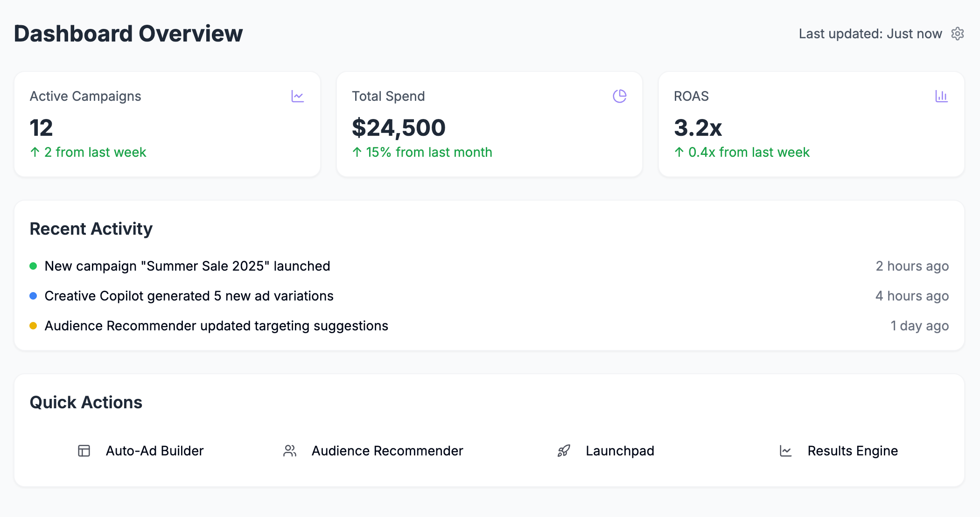Launch the Launchpad quick action
The width and height of the screenshot is (980, 517).
coord(620,451)
